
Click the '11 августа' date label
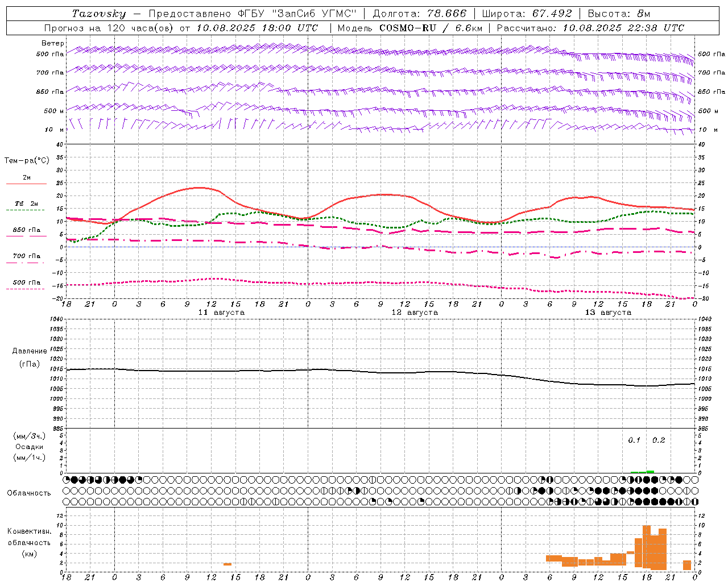[x=221, y=313]
